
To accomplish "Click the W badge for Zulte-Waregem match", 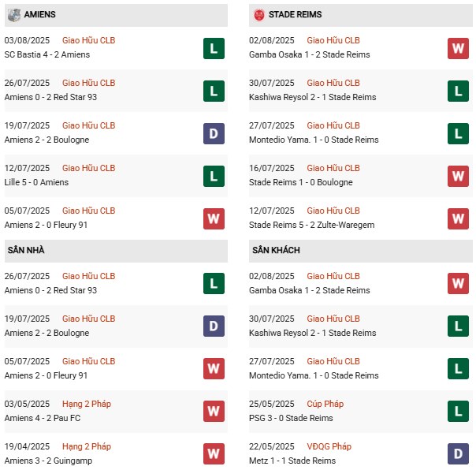I will (458, 218).
